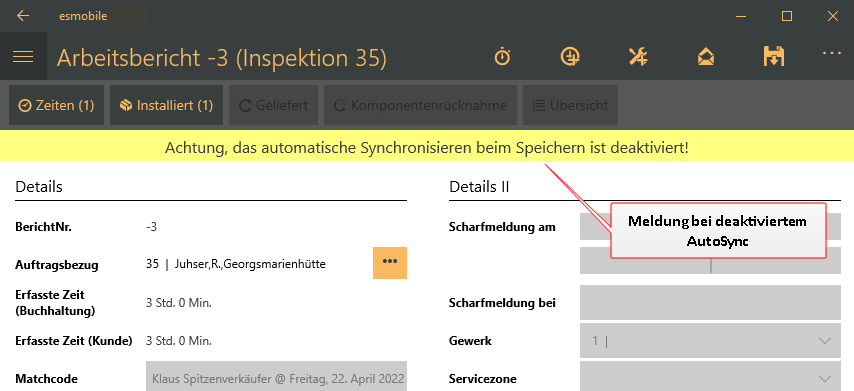Maximize the esmobile window

(786, 16)
